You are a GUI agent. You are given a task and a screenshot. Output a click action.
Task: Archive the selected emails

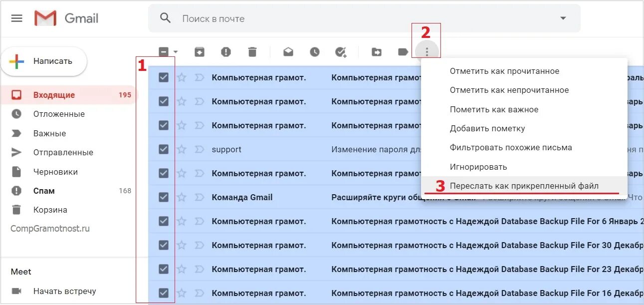pyautogui.click(x=200, y=52)
